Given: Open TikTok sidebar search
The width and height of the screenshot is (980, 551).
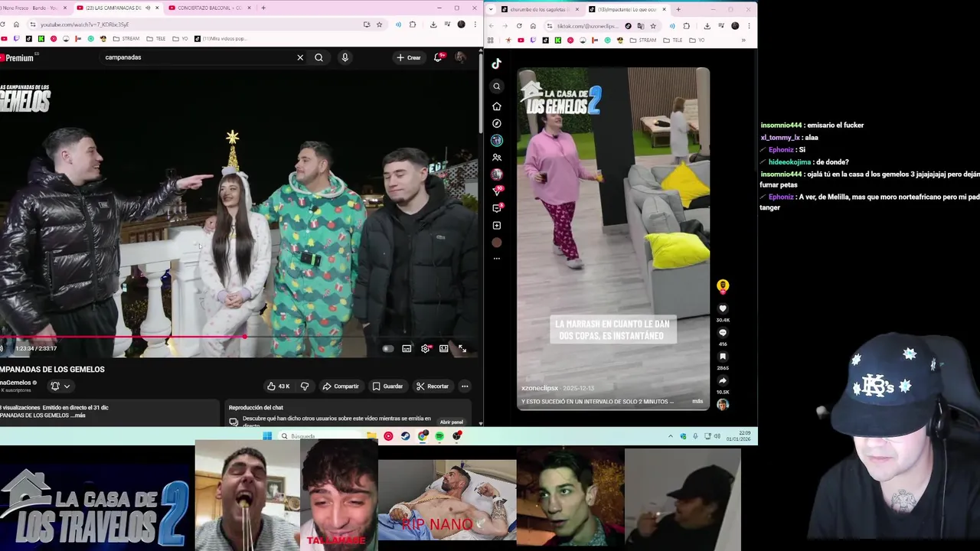Looking at the screenshot, I should tap(496, 86).
